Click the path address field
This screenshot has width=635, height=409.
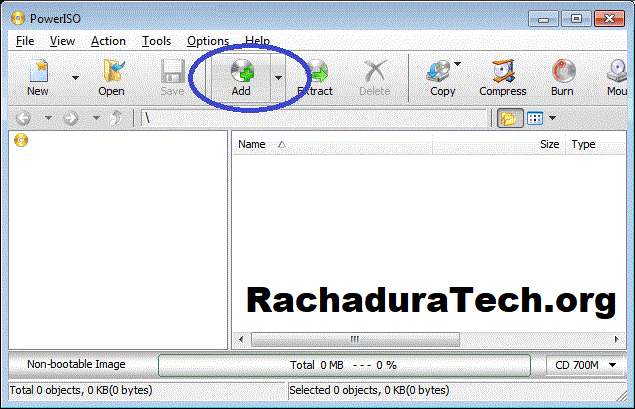(x=314, y=118)
